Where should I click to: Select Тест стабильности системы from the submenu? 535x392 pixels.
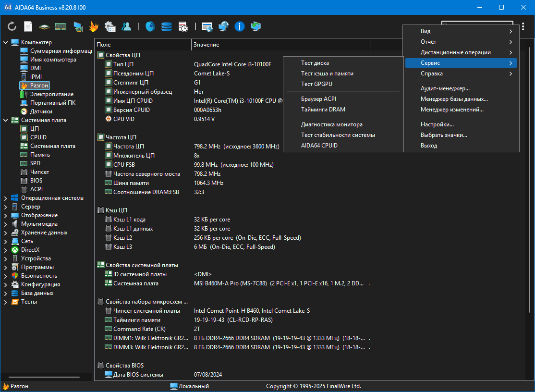pyautogui.click(x=338, y=135)
